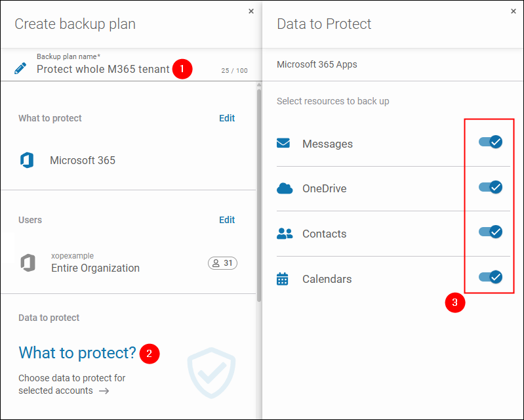This screenshot has width=524, height=420.
Task: Click the Contacts people icon
Action: pyautogui.click(x=285, y=234)
